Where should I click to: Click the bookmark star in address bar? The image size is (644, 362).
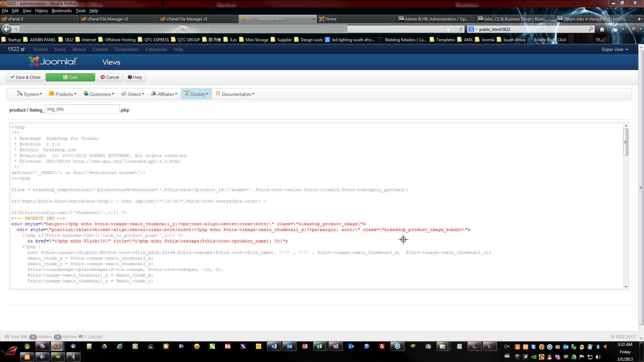(x=448, y=29)
